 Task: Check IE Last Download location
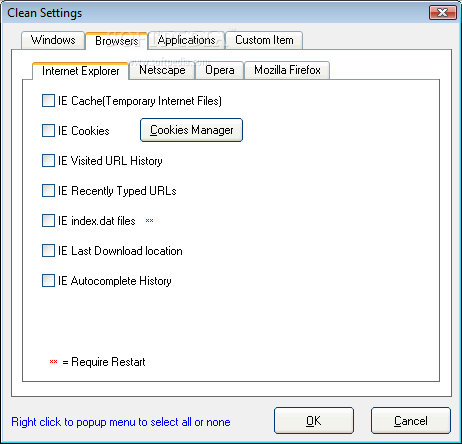tap(48, 251)
